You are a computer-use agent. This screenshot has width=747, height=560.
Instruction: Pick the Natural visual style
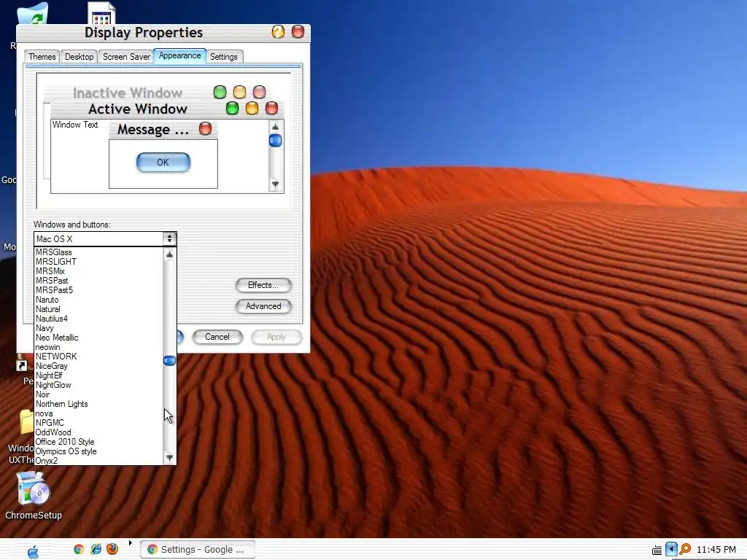(98, 309)
